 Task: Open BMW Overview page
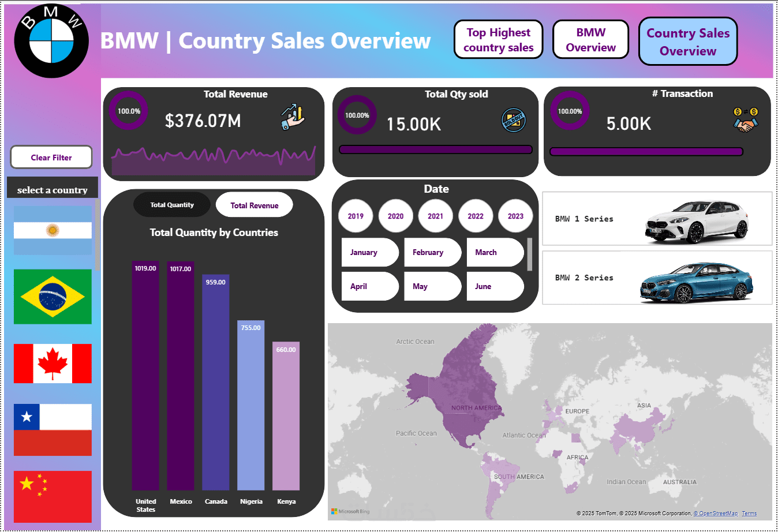[x=590, y=40]
